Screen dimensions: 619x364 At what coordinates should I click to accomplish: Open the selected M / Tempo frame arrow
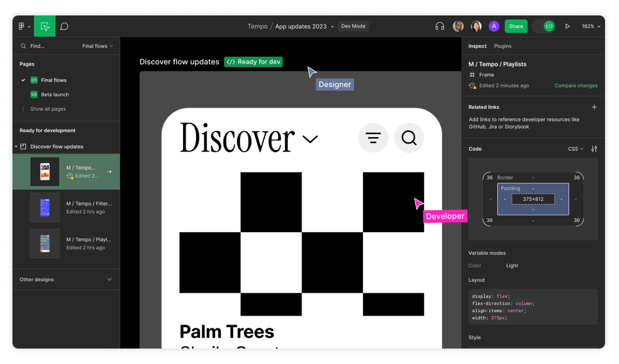(x=109, y=172)
